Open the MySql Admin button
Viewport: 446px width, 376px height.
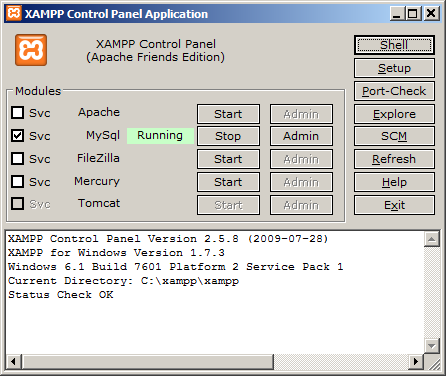pyautogui.click(x=301, y=136)
